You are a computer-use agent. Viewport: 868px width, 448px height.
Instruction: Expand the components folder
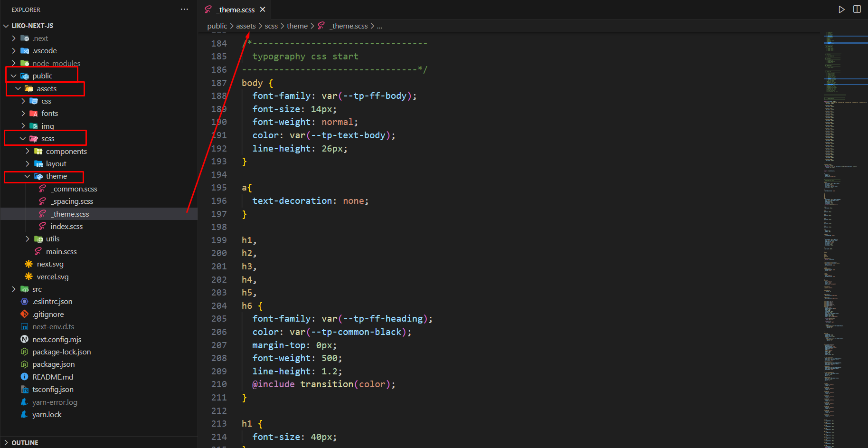click(66, 151)
